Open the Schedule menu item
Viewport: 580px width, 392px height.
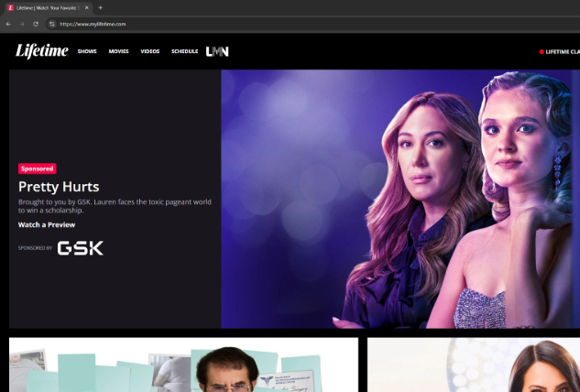coord(184,51)
